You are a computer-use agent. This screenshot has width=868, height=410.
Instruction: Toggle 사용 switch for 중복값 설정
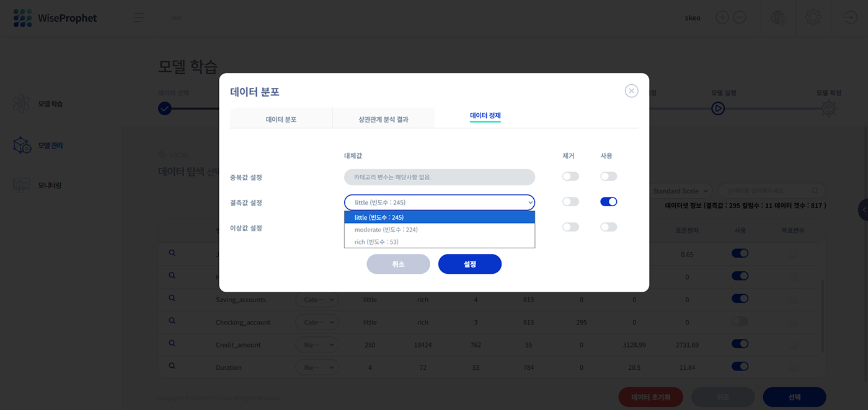coord(609,177)
